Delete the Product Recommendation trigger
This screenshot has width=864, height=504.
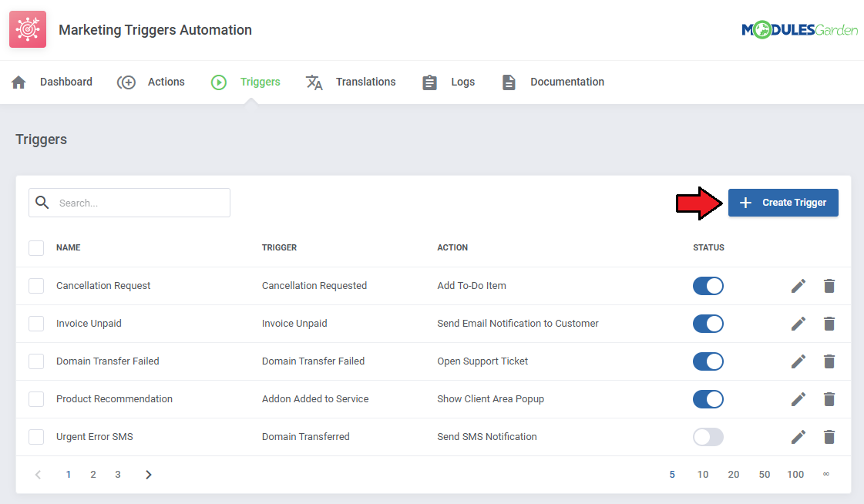click(829, 398)
